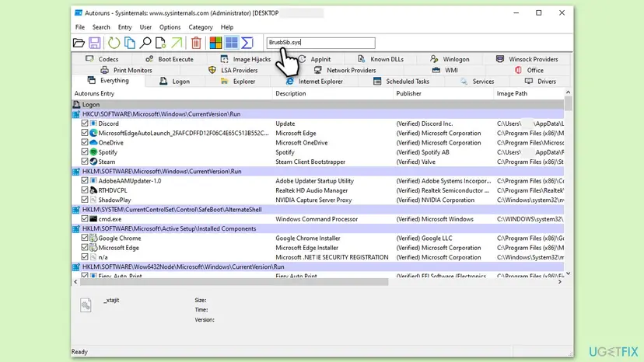Viewport: 644px width, 362px height.
Task: Click the horizontal scrollbar left arrow
Action: coord(75,282)
